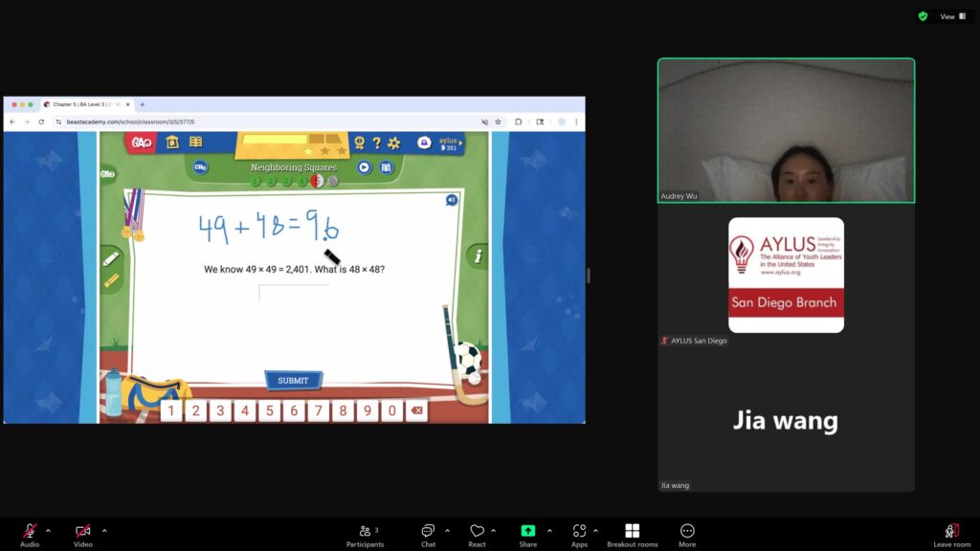Open the Participants panel

(365, 535)
